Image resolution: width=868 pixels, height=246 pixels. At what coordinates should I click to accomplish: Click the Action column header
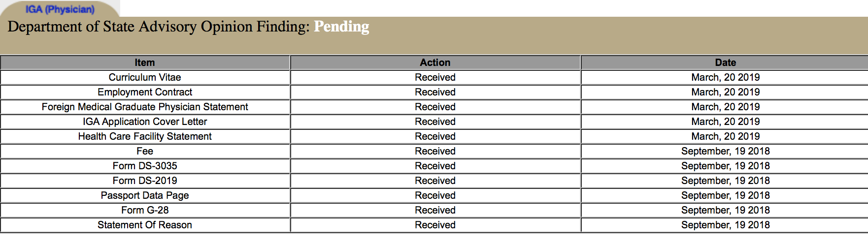coord(435,62)
